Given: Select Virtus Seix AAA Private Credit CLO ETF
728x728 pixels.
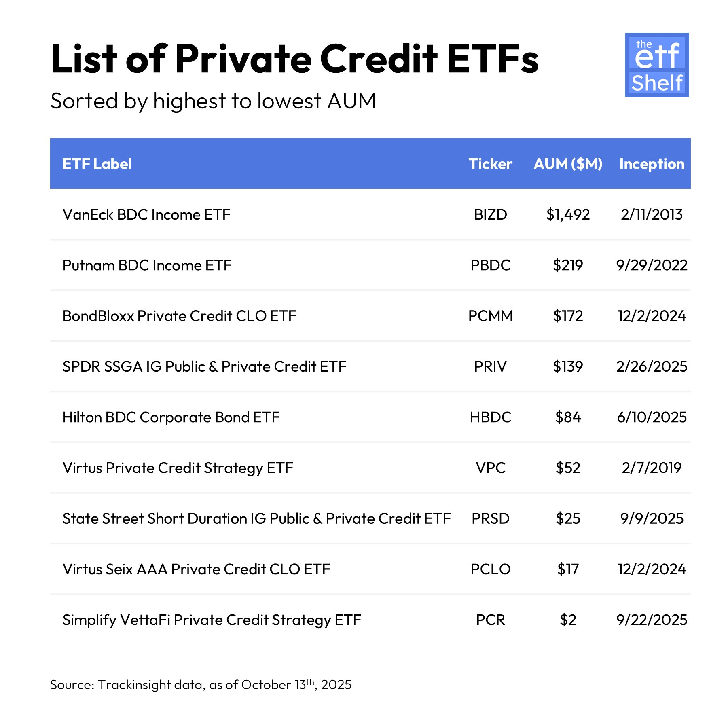Looking at the screenshot, I should click(x=197, y=569).
